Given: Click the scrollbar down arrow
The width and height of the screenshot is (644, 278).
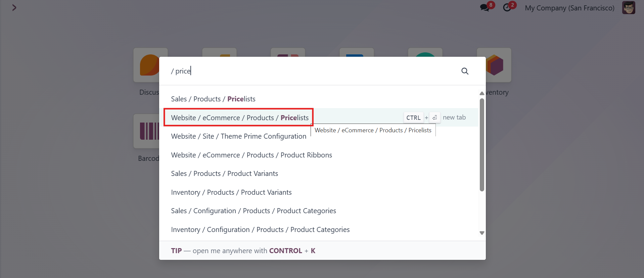Looking at the screenshot, I should (482, 233).
